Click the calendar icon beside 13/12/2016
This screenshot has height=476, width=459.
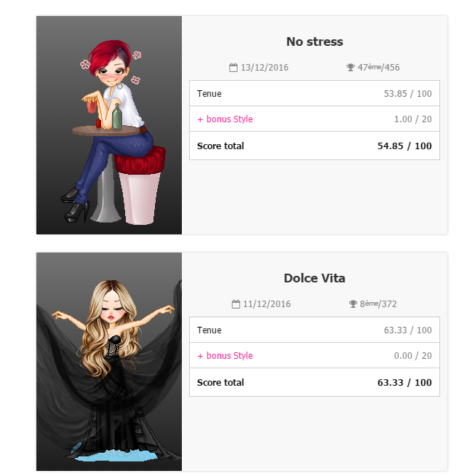(233, 68)
